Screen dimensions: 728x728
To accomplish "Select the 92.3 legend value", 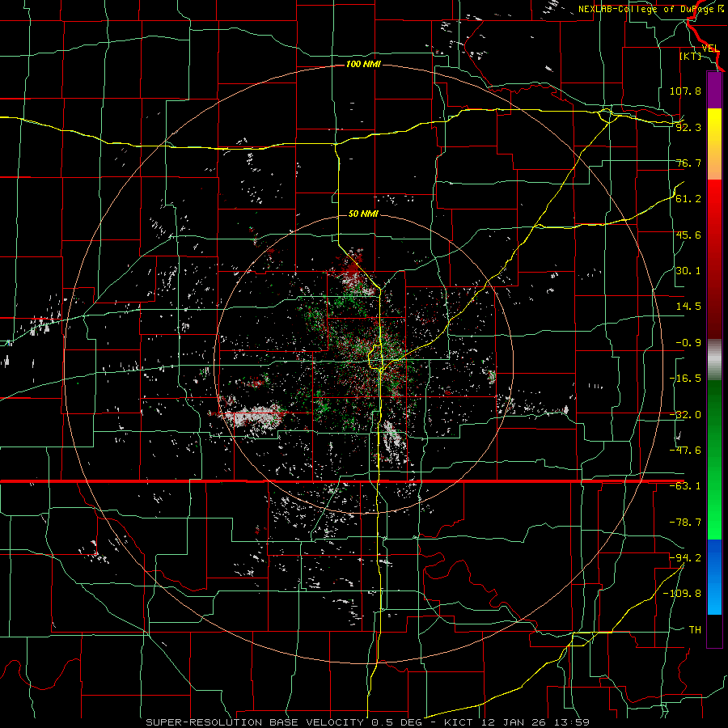I will (x=688, y=127).
